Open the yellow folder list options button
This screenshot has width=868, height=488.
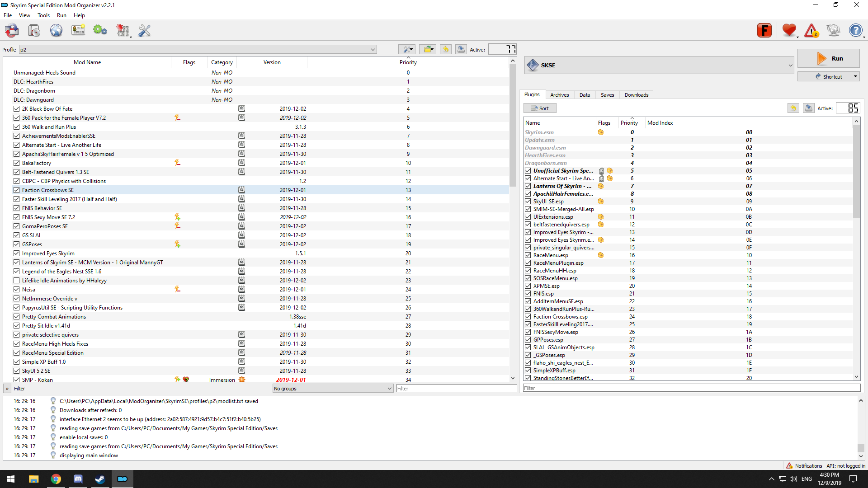click(x=427, y=49)
